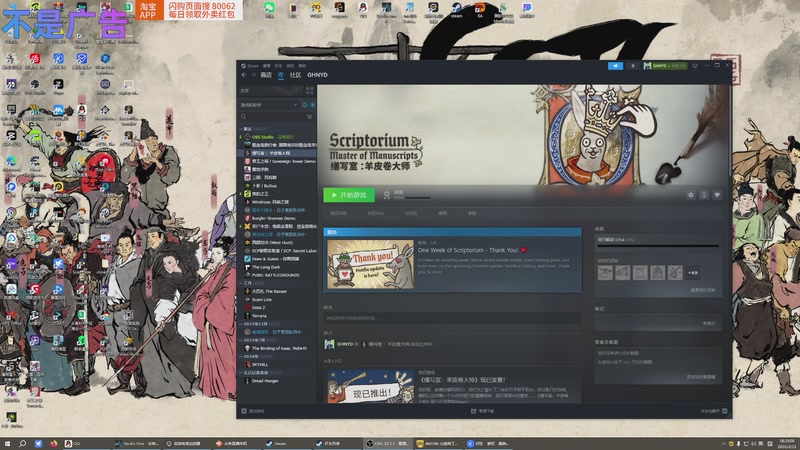This screenshot has height=450, width=800.
Task: Select SCP: Secret Laboratory in library
Action: [278, 251]
